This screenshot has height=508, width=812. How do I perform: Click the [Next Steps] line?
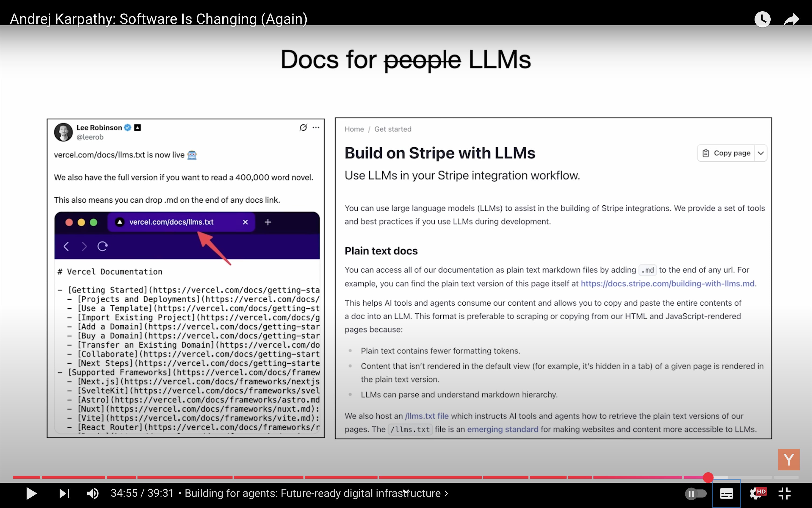(x=193, y=363)
